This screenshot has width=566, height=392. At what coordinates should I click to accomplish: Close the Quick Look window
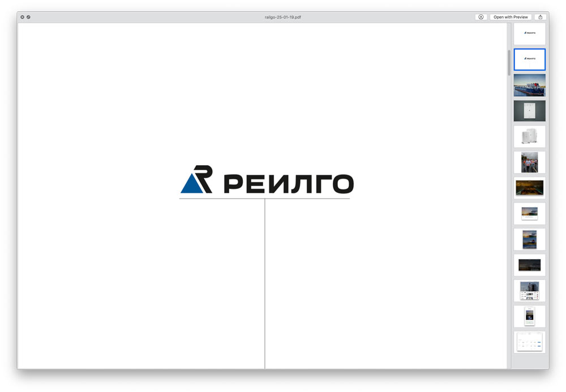point(22,16)
